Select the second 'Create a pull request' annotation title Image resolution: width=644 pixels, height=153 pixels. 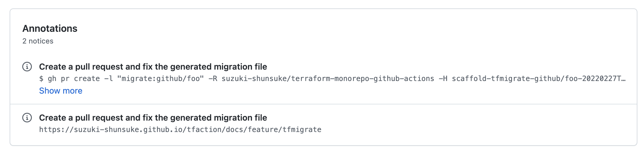click(x=153, y=118)
